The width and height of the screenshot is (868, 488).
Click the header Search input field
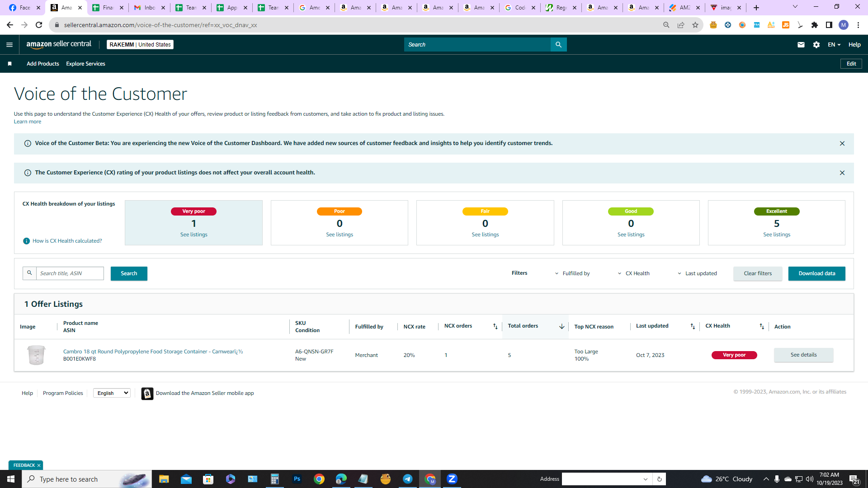click(x=477, y=45)
